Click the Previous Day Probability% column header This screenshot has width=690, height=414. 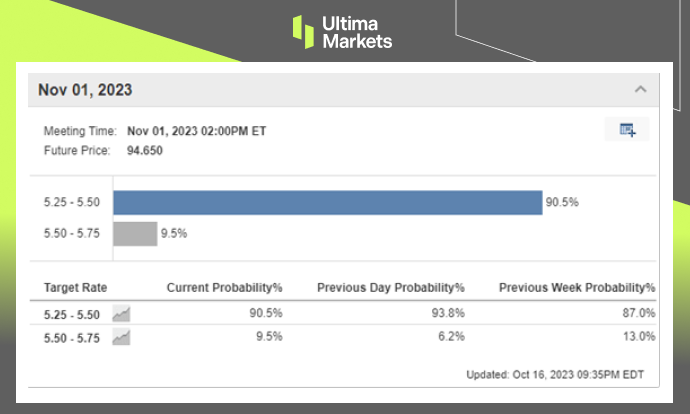point(391,288)
